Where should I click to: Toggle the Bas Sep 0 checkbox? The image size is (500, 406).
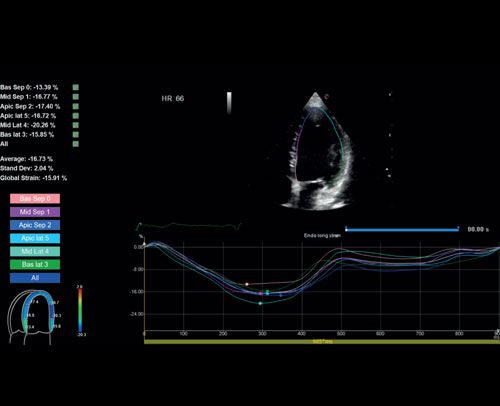tap(76, 87)
